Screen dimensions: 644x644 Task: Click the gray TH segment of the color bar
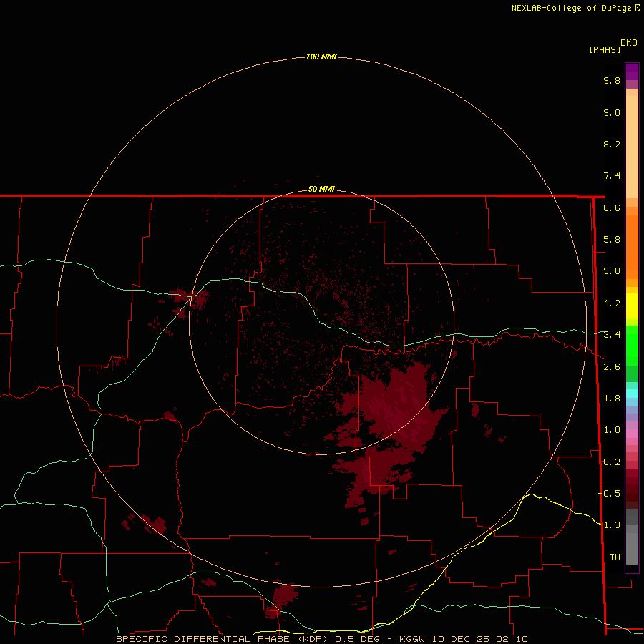[x=632, y=546]
